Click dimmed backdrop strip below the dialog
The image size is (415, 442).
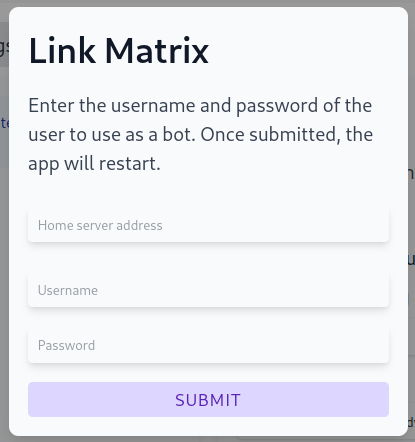pyautogui.click(x=207, y=439)
